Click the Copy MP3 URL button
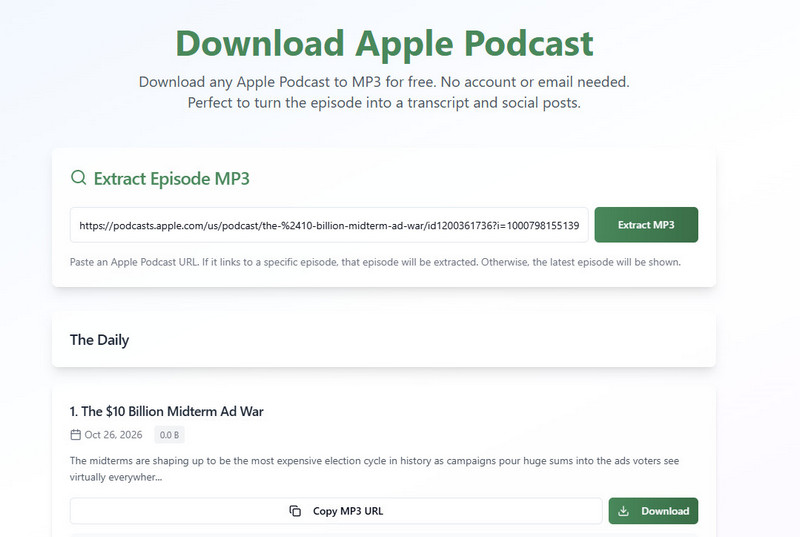This screenshot has height=537, width=800. tap(336, 511)
